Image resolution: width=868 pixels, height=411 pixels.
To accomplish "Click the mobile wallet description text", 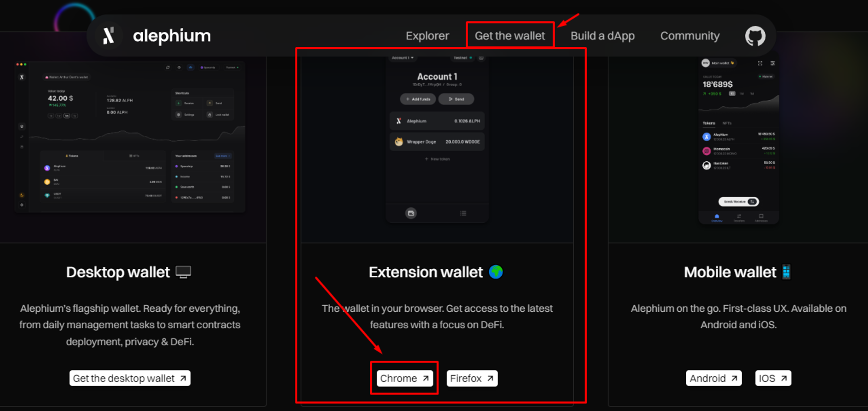I will (x=739, y=316).
